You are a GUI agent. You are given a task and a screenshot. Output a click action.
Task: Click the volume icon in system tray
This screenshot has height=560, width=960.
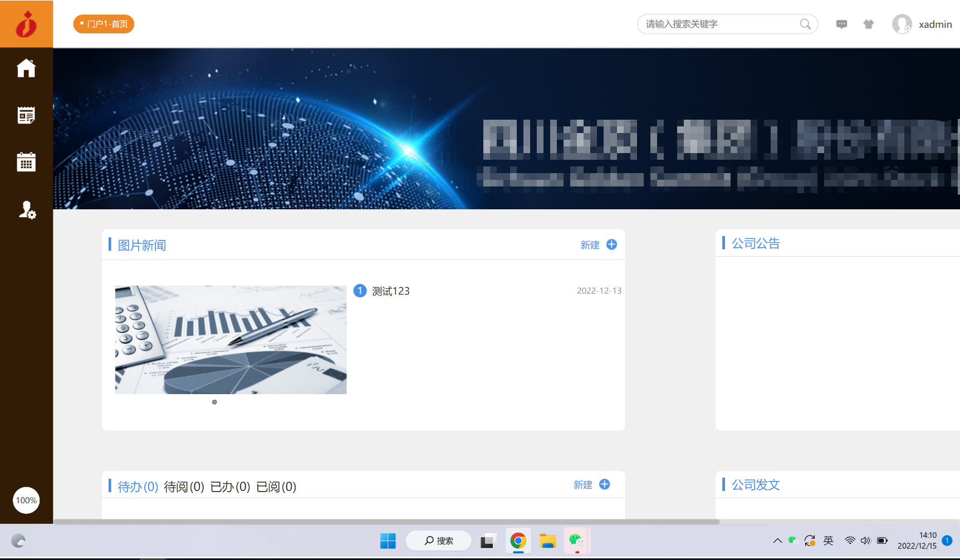[865, 541]
